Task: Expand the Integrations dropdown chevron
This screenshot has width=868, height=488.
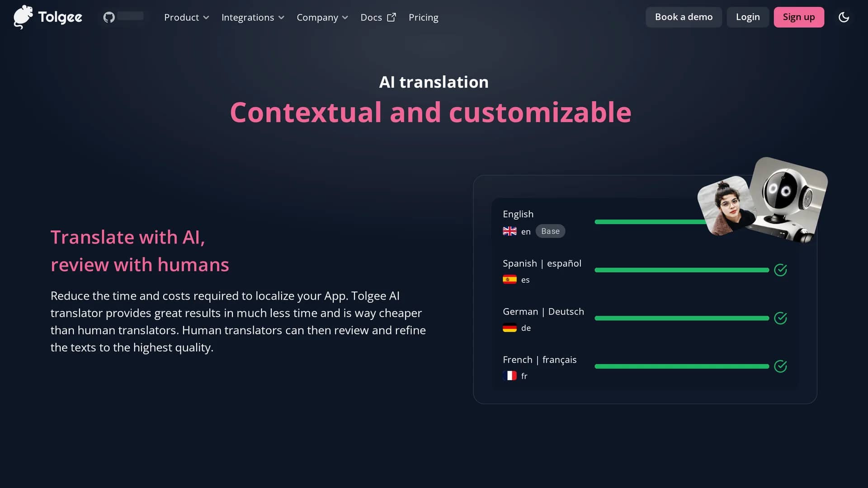Action: point(281,18)
